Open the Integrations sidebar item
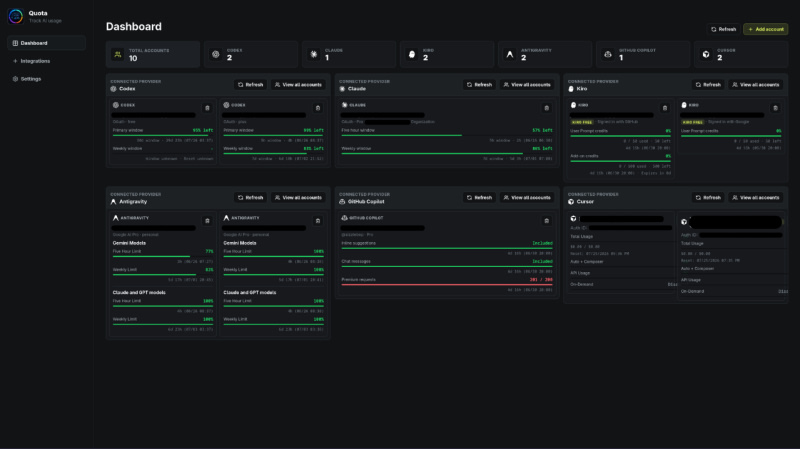The height and width of the screenshot is (449, 800). 46,61
